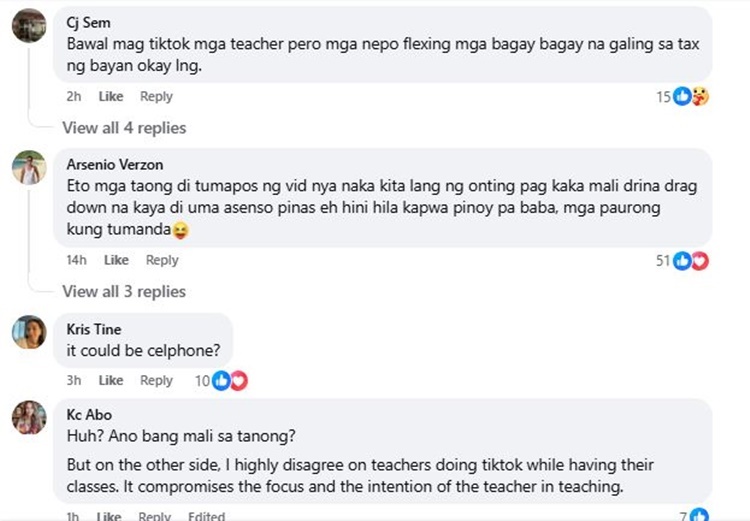Like Cj Sem's comment
Screen dimensions: 750x521
(x=111, y=96)
